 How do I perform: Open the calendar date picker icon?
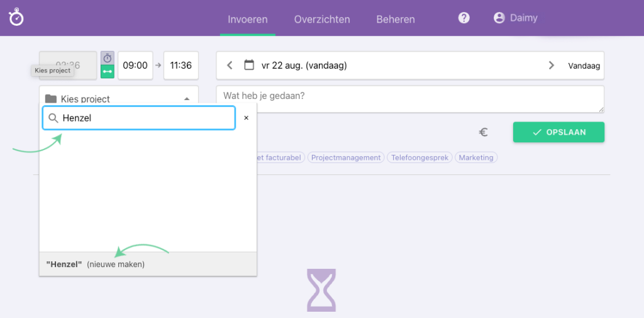pos(249,65)
